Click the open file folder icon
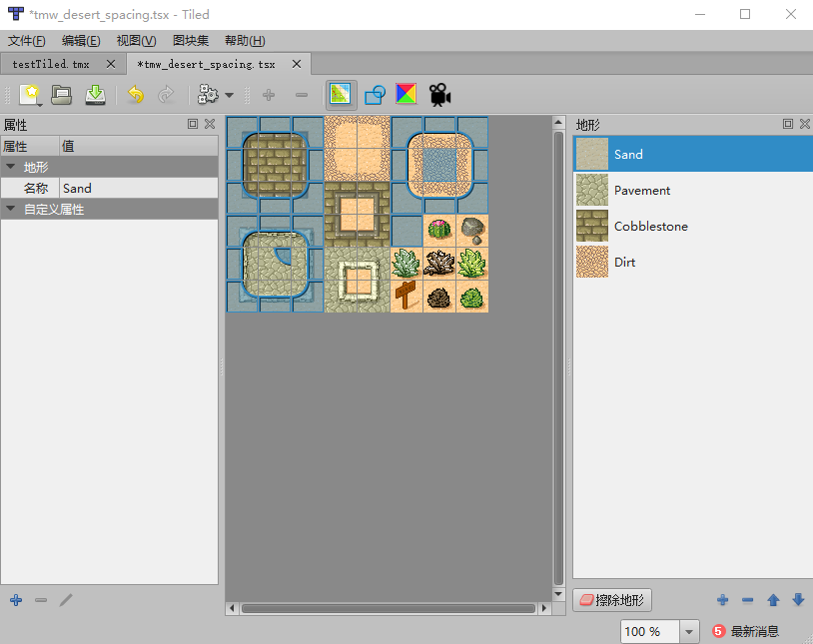Viewport: 813px width, 644px height. 60,95
